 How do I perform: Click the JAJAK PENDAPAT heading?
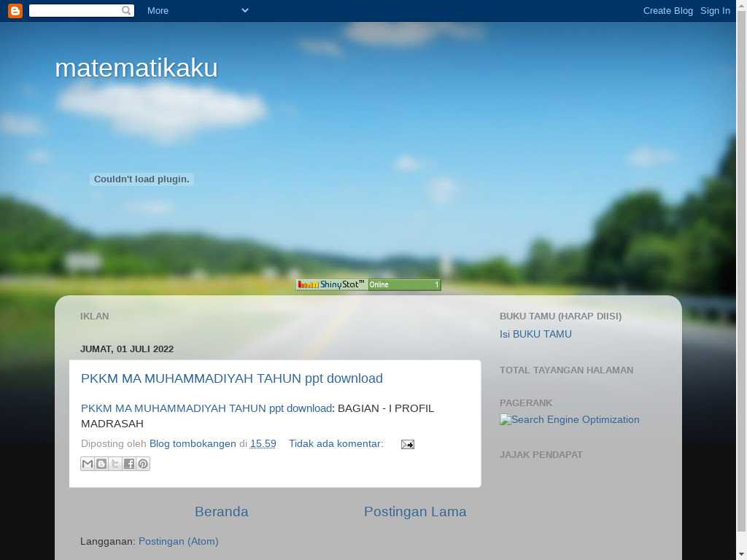point(541,455)
